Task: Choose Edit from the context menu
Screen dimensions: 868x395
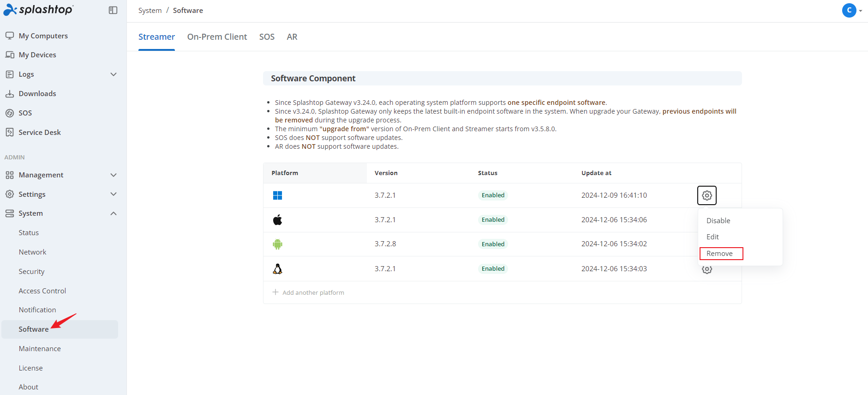Action: coord(712,237)
